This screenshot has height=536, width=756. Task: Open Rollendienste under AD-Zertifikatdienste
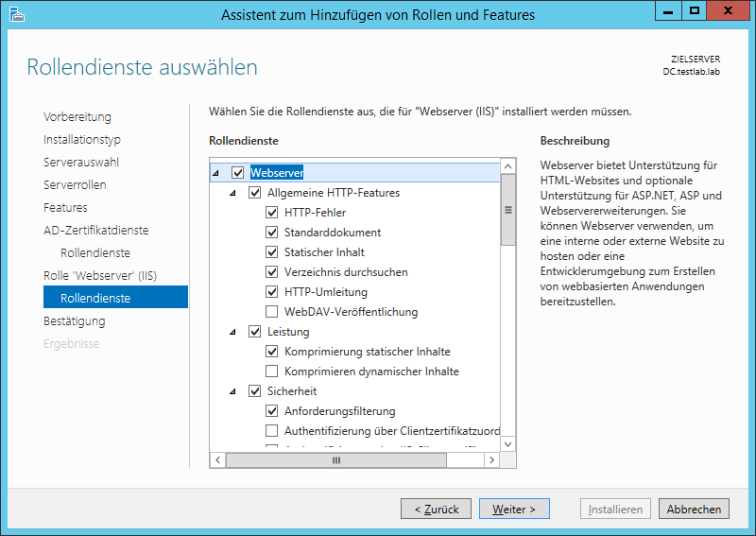pyautogui.click(x=95, y=252)
